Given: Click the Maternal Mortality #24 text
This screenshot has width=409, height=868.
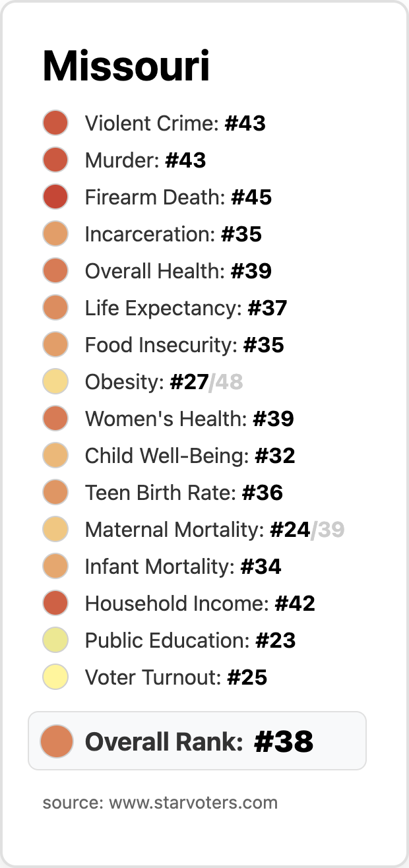Looking at the screenshot, I should tap(197, 530).
